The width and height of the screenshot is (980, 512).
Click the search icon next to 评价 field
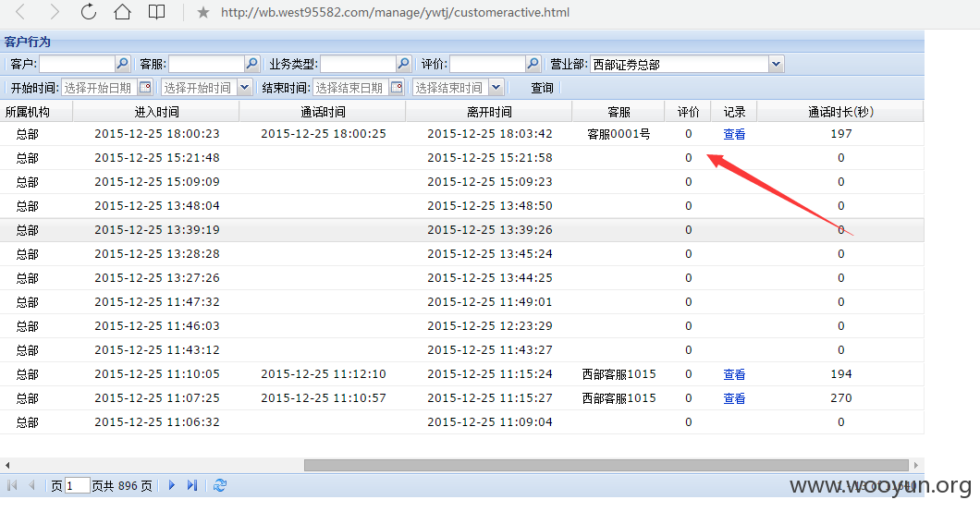[x=533, y=64]
